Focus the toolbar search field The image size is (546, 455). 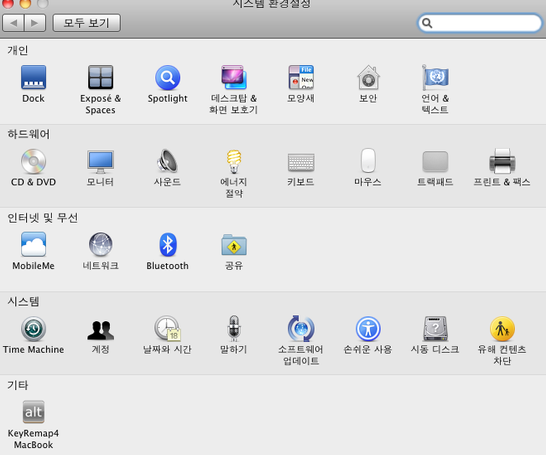(480, 23)
